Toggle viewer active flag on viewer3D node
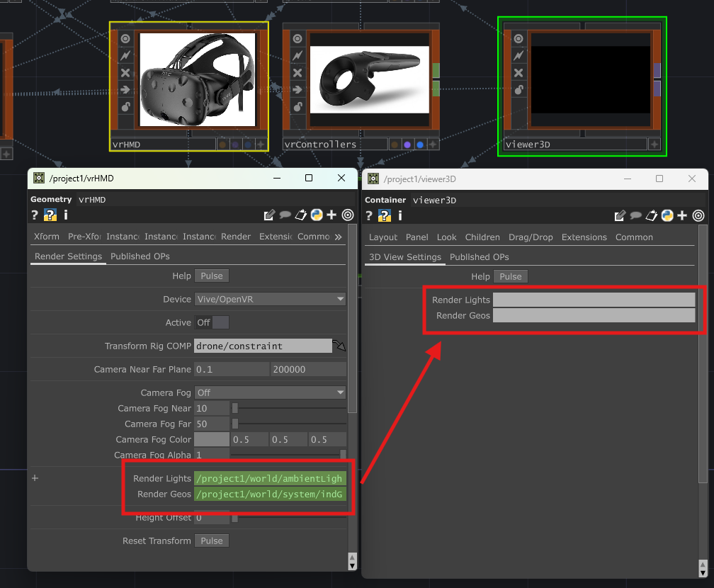 click(518, 39)
